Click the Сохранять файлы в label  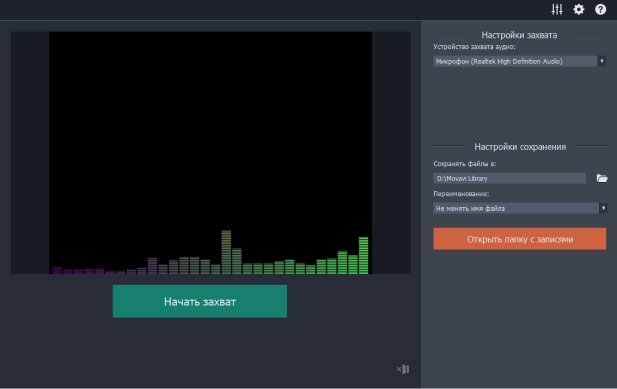click(x=465, y=164)
